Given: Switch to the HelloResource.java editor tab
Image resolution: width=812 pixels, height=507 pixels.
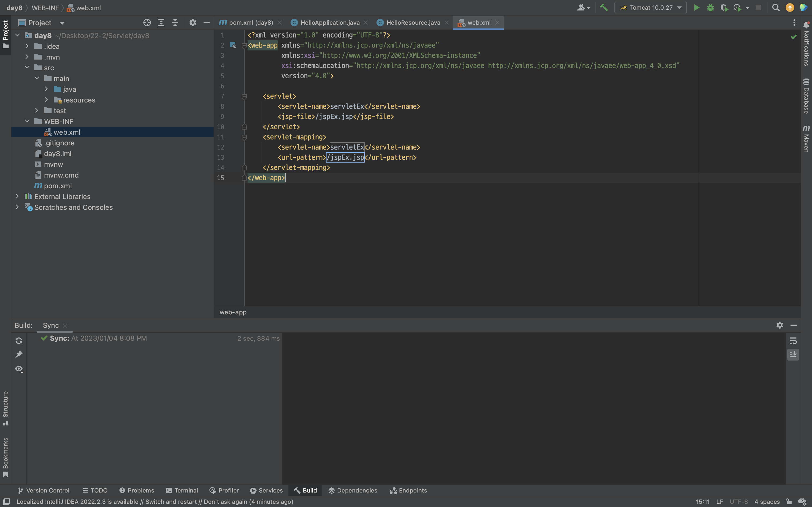Looking at the screenshot, I should 413,23.
